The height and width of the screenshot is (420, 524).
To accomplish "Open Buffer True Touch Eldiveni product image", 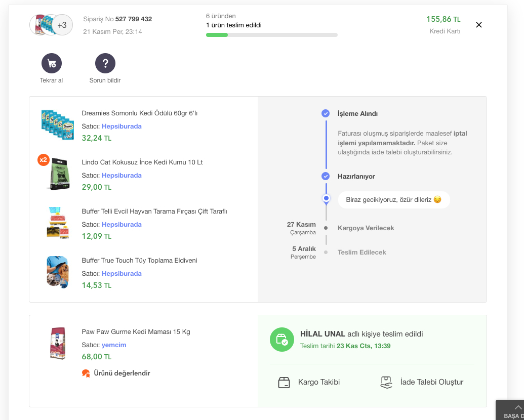I will pyautogui.click(x=58, y=272).
